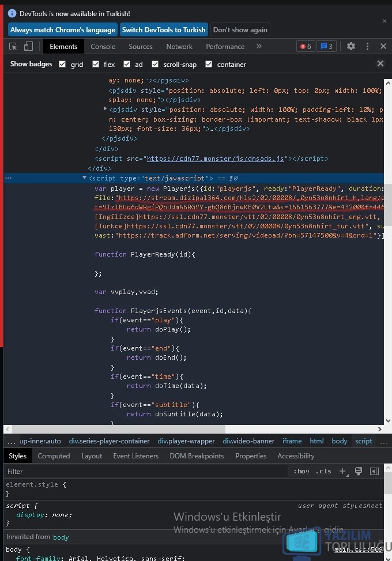Click body link in Inherited from
392x561 pixels.
click(x=61, y=537)
